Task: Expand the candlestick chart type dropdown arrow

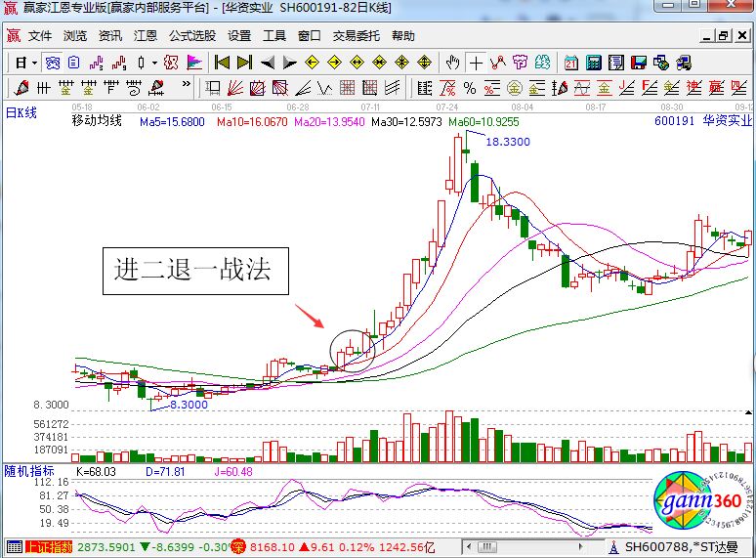Action: (x=154, y=63)
